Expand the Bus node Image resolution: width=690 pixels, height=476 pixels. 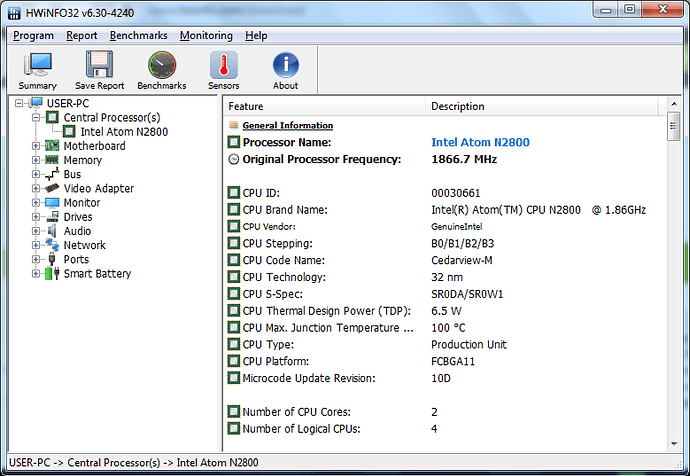pyautogui.click(x=36, y=174)
